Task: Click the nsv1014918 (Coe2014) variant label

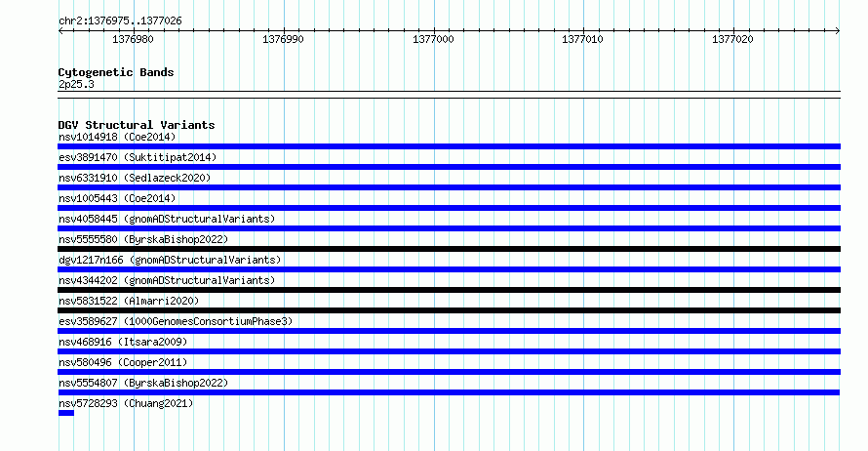Action: [x=117, y=137]
